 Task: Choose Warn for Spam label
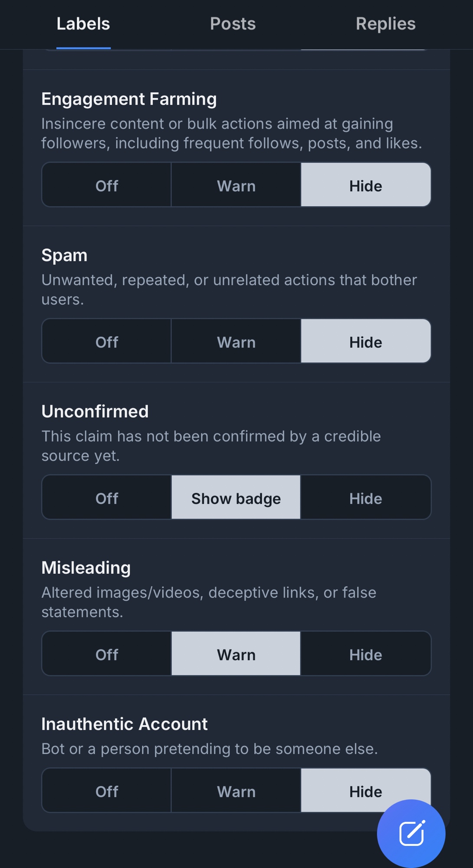click(x=236, y=341)
